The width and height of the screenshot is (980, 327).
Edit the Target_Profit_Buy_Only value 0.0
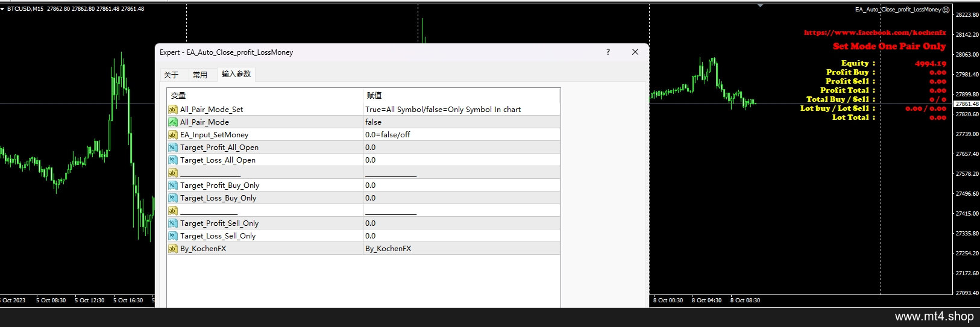tap(462, 185)
